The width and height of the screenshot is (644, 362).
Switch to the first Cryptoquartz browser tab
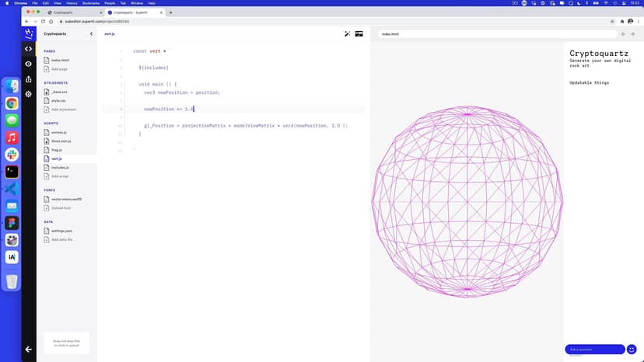[74, 12]
